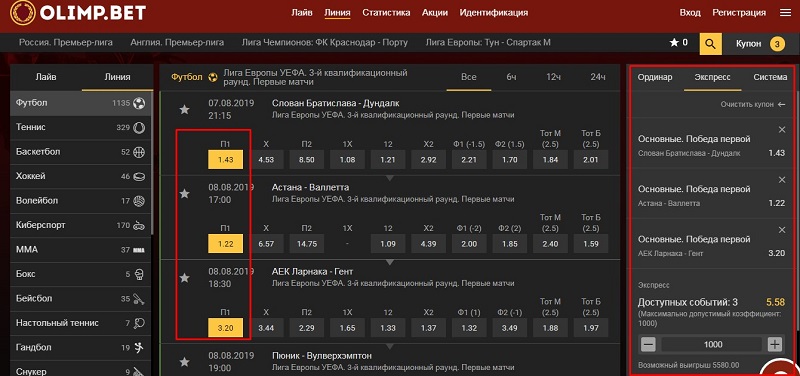This screenshot has height=376, width=800.
Task: Open the hamburger menu icon
Action: [x=785, y=13]
